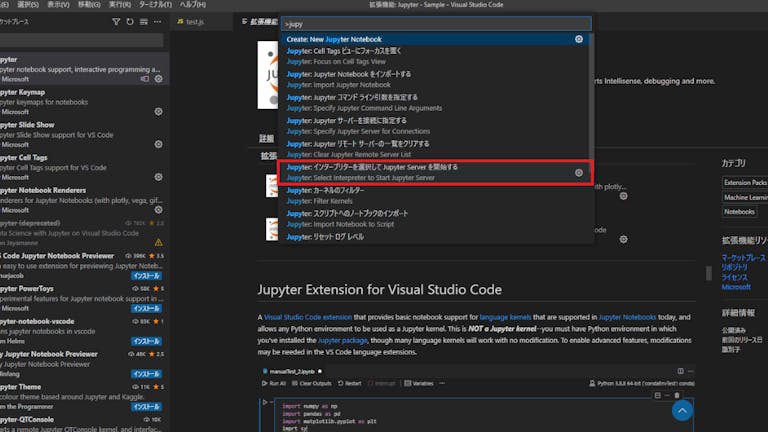
Task: Click gear on Select Interpreter to Start Jupyter Server
Action: [x=578, y=172]
